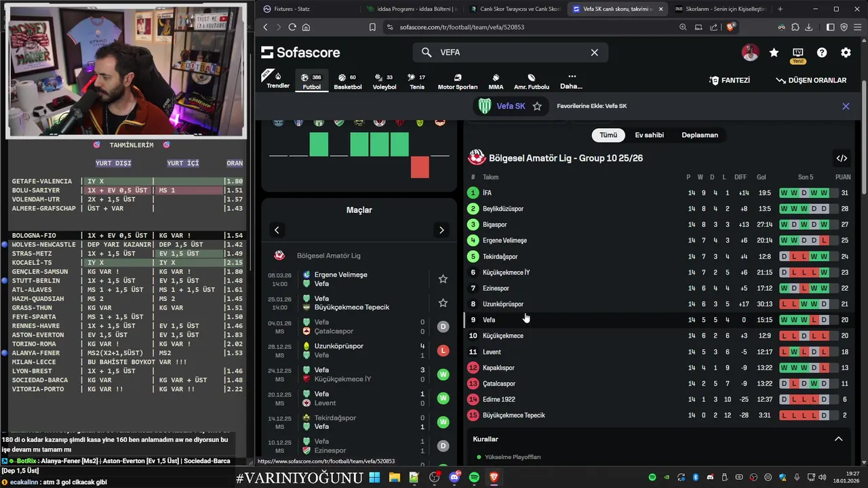Open the help question mark icon

click(822, 52)
